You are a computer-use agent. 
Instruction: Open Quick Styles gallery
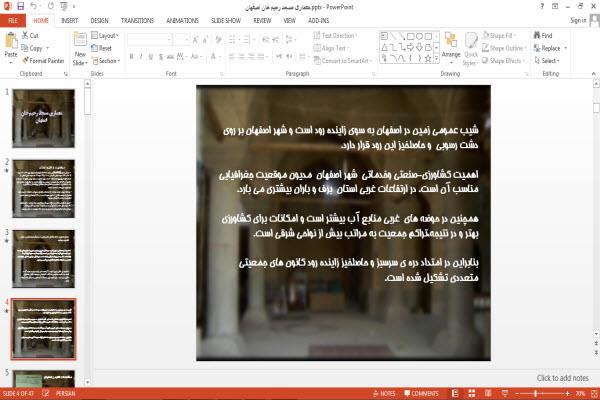[471, 49]
